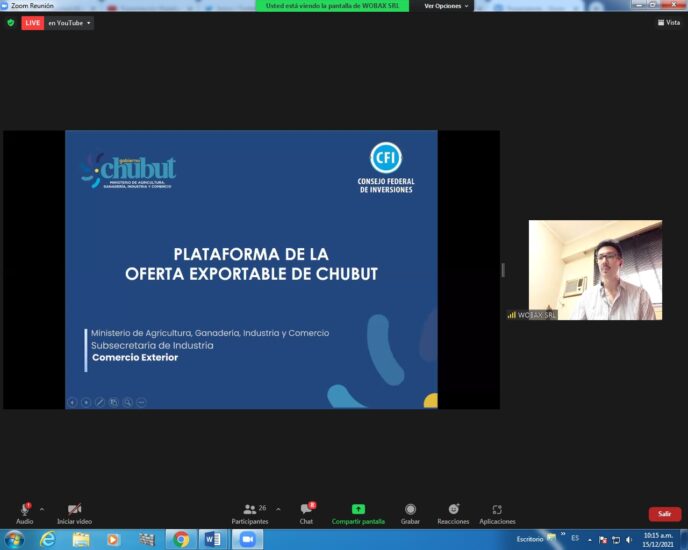Image resolution: width=688 pixels, height=550 pixels.
Task: Open the Participantes panel
Action: coord(250,511)
